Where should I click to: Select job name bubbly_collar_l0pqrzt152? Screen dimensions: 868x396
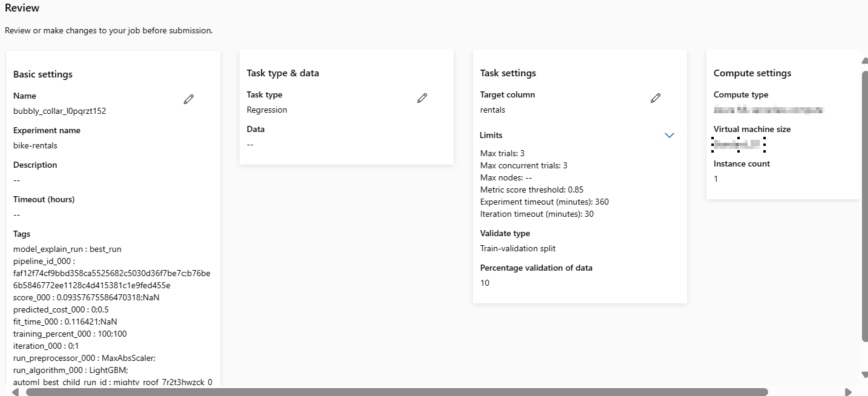click(x=60, y=111)
